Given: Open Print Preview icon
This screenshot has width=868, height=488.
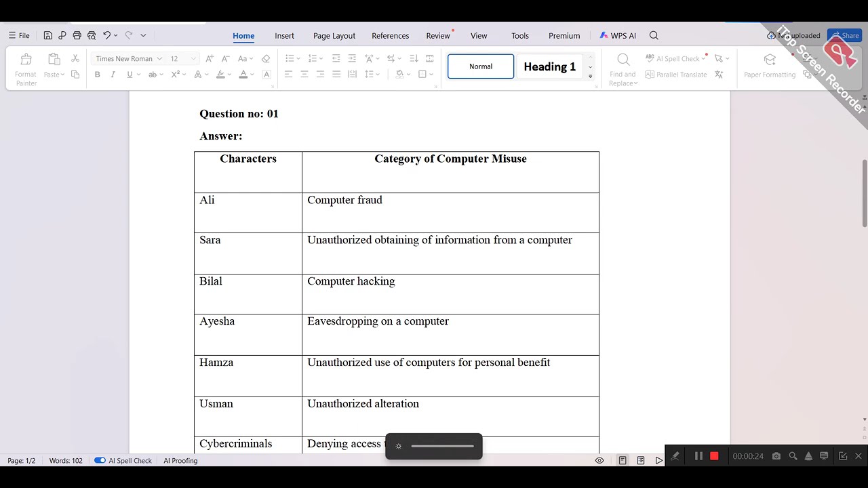Looking at the screenshot, I should [x=92, y=35].
